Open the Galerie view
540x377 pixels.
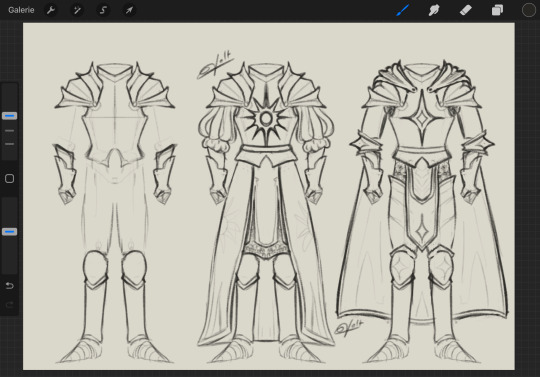tap(21, 10)
